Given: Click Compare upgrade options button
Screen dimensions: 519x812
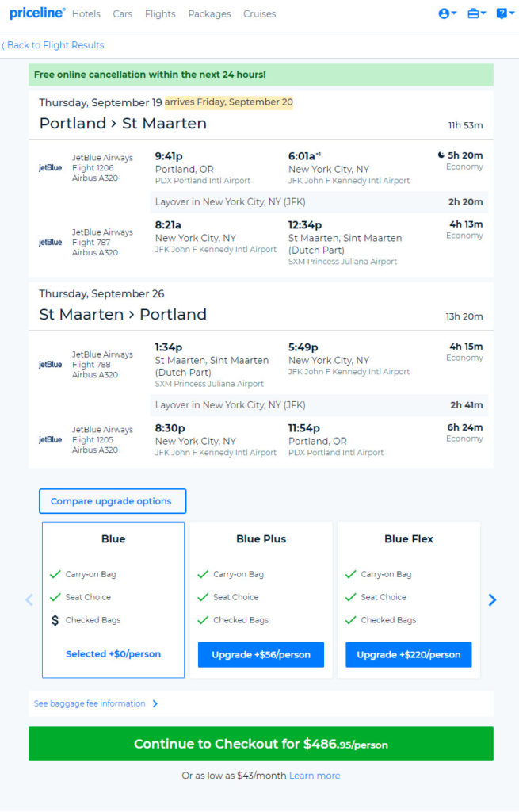Looking at the screenshot, I should point(113,501).
